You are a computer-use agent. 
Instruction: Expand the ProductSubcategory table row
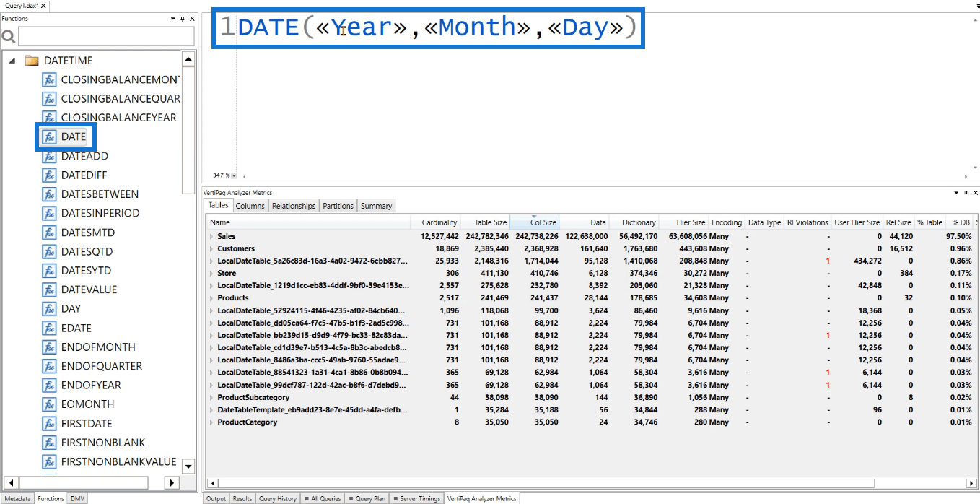click(x=211, y=397)
